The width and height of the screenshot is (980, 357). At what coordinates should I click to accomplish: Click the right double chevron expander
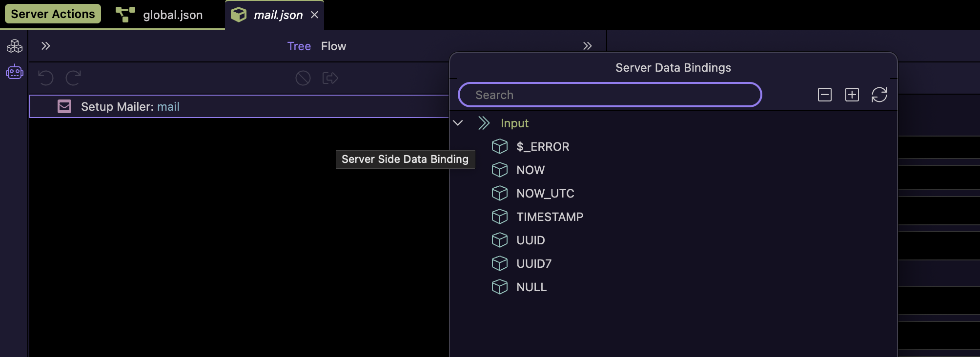click(x=587, y=46)
